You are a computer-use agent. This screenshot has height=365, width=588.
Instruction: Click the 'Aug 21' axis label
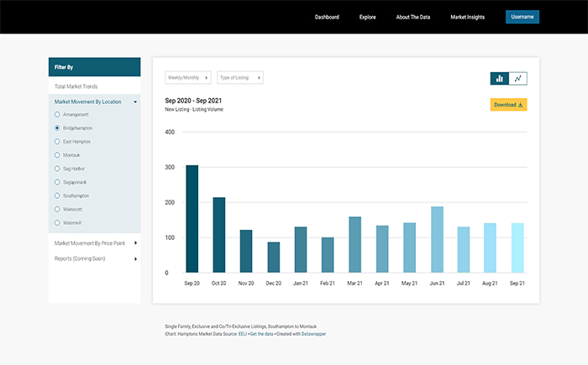(490, 284)
